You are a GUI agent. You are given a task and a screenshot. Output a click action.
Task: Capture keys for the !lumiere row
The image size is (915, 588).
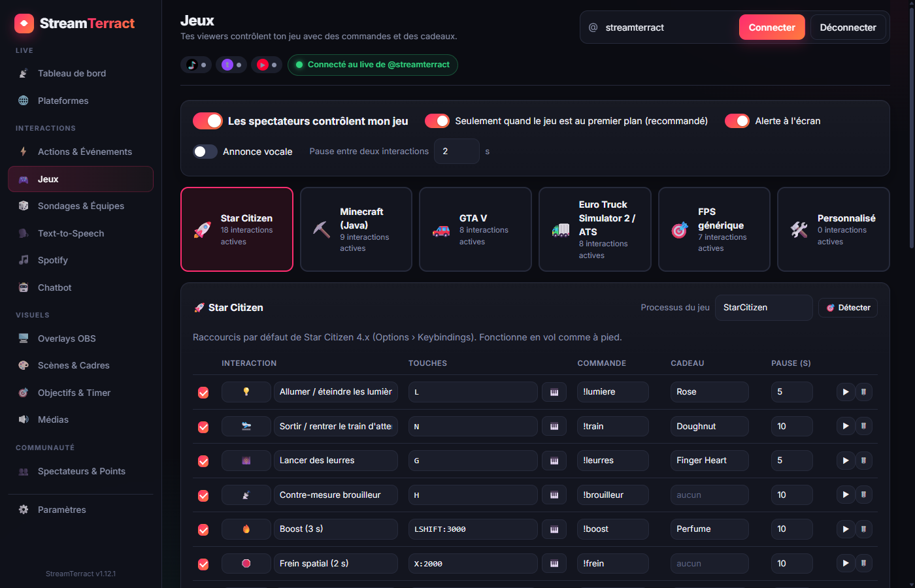(x=554, y=392)
